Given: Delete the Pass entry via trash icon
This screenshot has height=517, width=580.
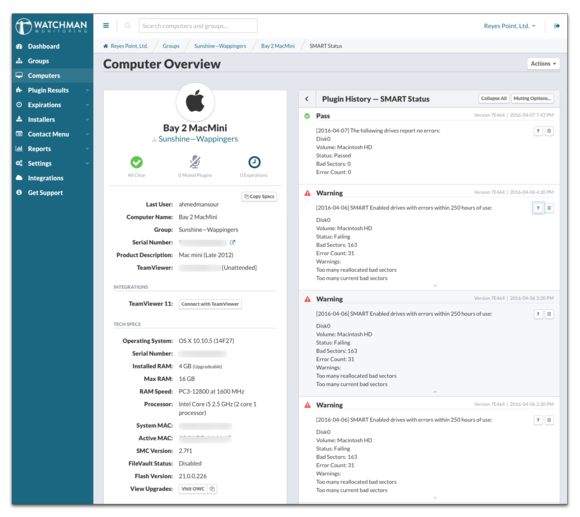Looking at the screenshot, I should pos(549,131).
